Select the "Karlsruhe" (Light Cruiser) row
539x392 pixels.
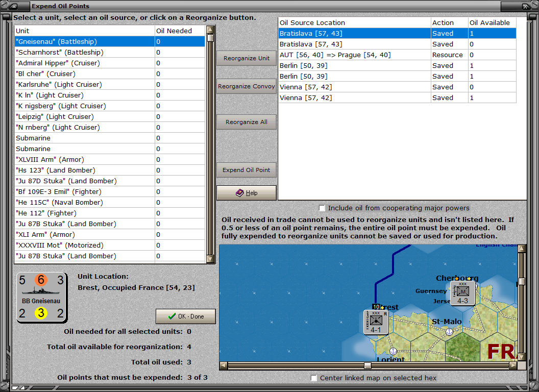coord(110,85)
